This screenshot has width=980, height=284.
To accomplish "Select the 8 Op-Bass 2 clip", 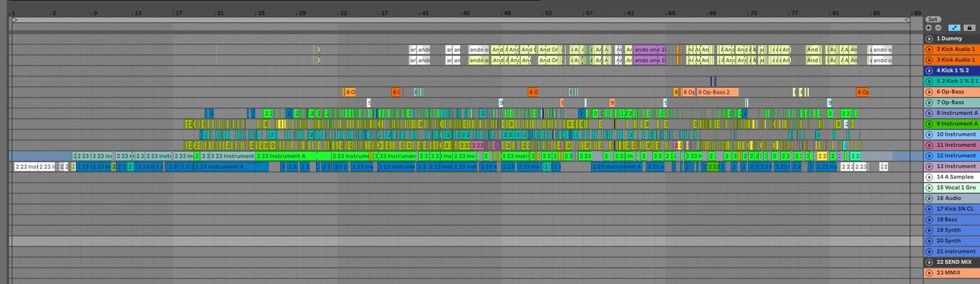I will 718,92.
